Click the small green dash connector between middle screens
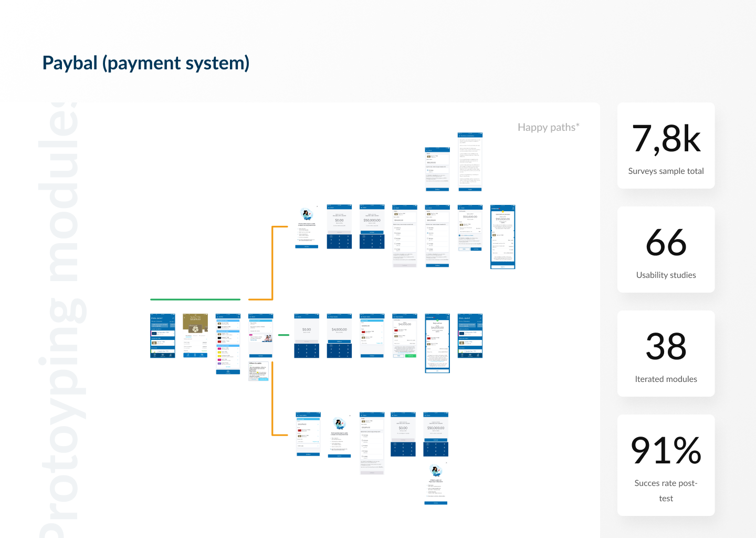756x538 pixels. 283,335
